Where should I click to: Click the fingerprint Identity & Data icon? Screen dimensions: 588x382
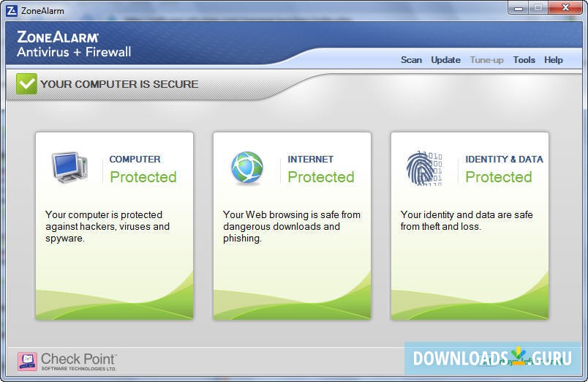[x=424, y=168]
